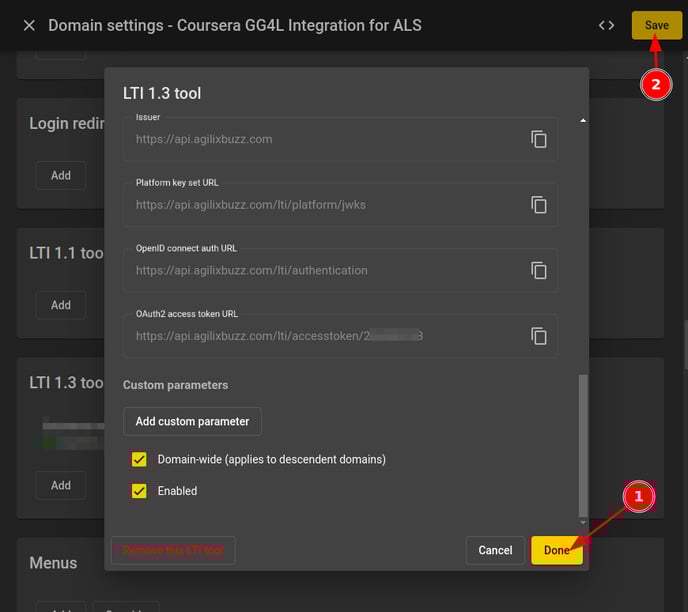Remove this LTI tool

point(173,550)
